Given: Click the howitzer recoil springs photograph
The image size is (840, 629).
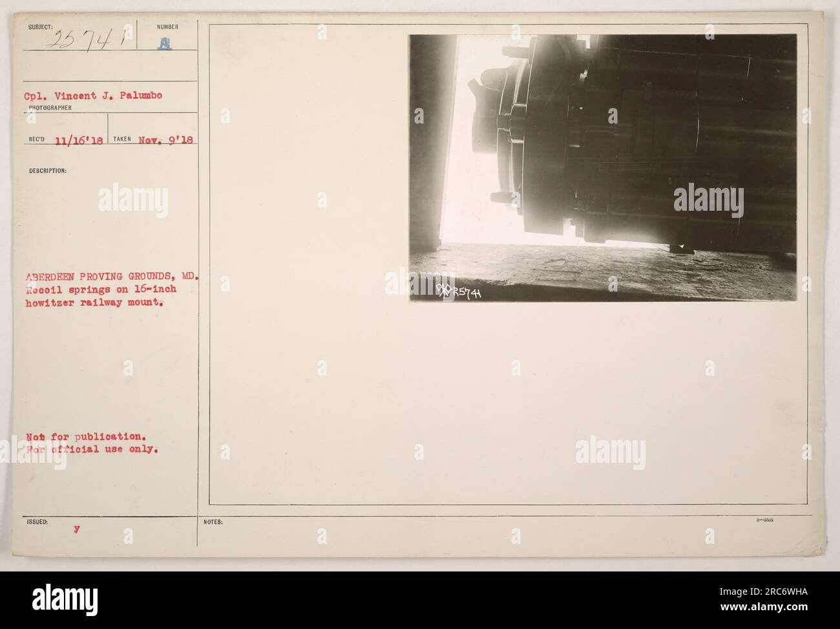Looking at the screenshot, I should click(x=602, y=168).
